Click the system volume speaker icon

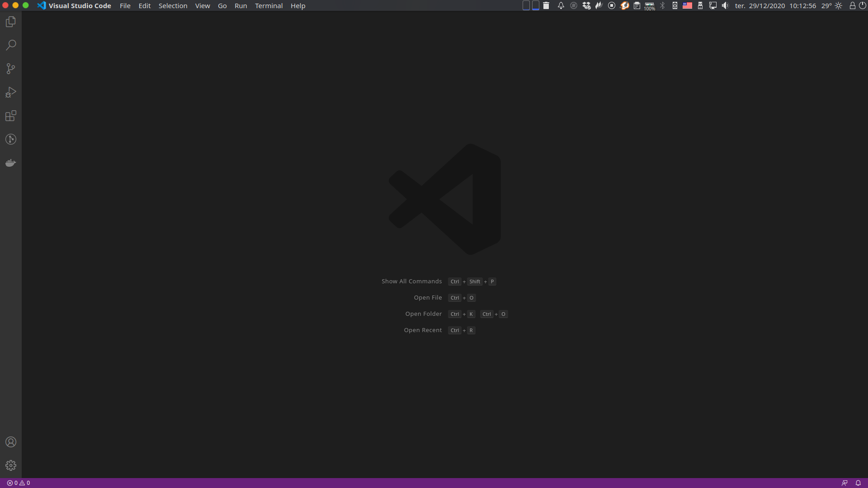(x=725, y=6)
